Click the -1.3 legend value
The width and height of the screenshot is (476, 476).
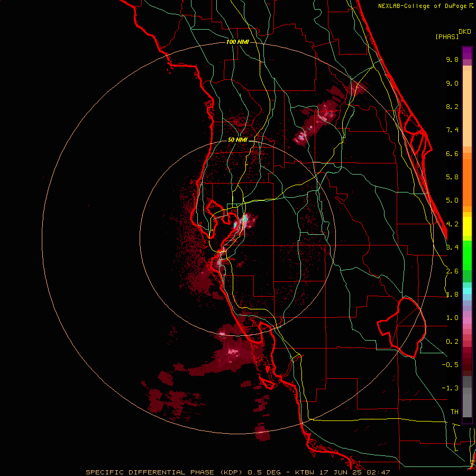(450, 388)
